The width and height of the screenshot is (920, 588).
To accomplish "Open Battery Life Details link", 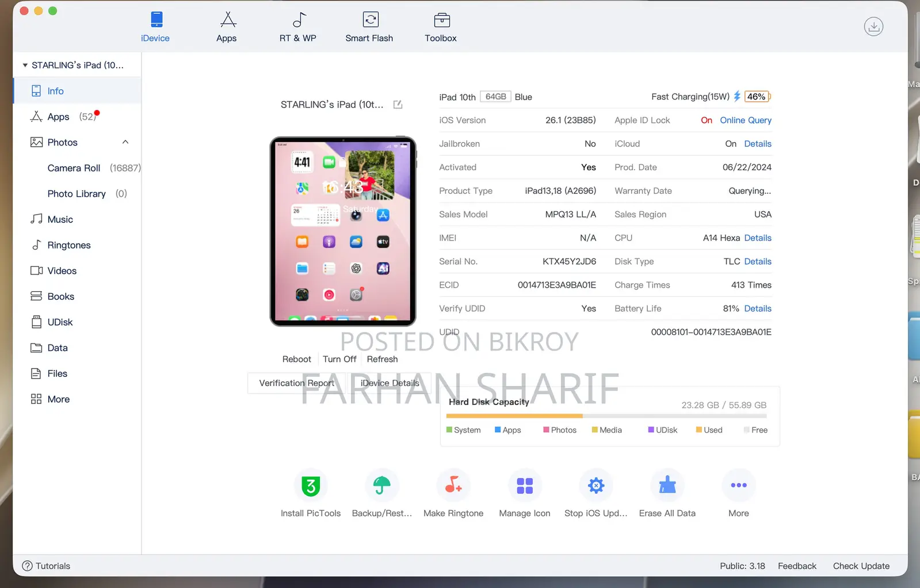I will pos(758,309).
